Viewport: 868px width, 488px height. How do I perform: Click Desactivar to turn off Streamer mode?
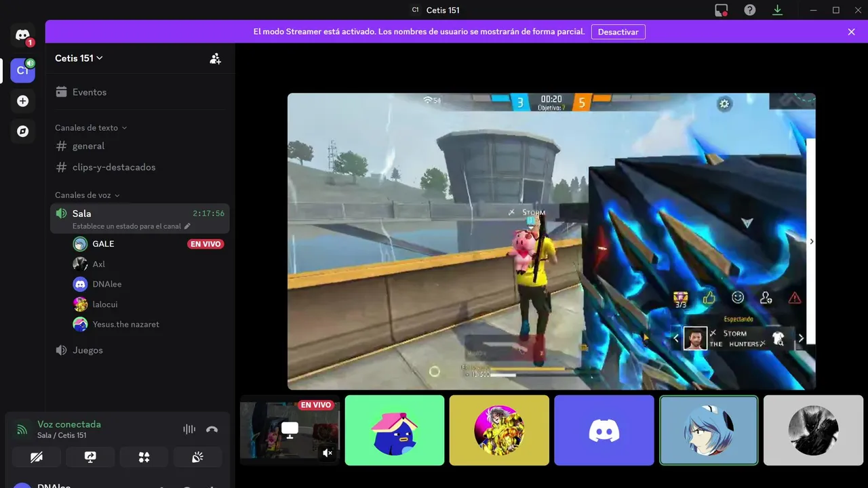[x=618, y=32]
